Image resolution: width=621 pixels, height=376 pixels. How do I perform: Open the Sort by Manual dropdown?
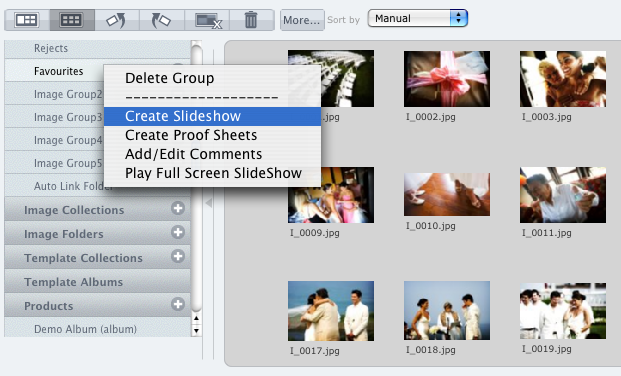tap(417, 18)
